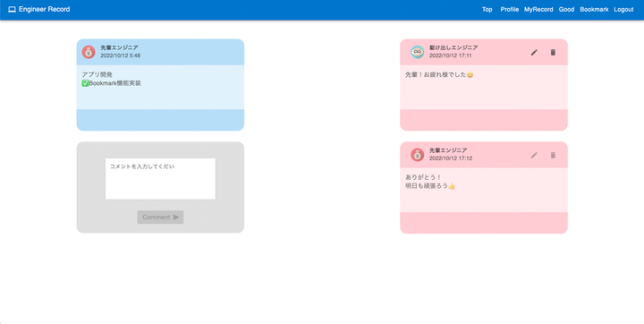This screenshot has width=644, height=324.
Task: Open the Profile page
Action: click(509, 10)
